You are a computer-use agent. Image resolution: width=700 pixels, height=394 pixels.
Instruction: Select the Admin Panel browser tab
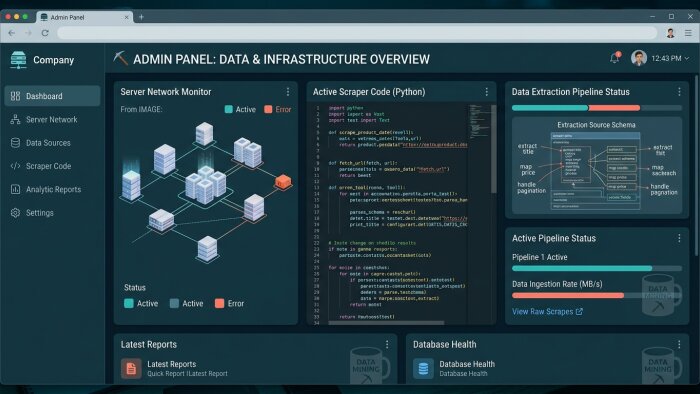tap(85, 17)
